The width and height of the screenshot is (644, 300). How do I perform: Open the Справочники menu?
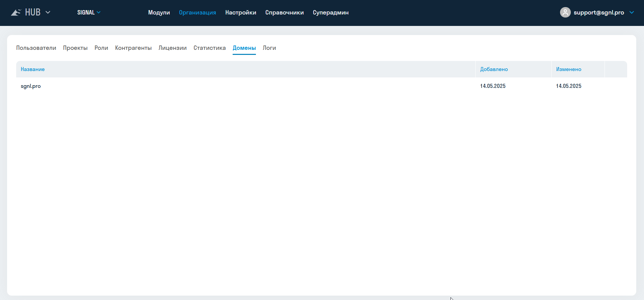285,12
